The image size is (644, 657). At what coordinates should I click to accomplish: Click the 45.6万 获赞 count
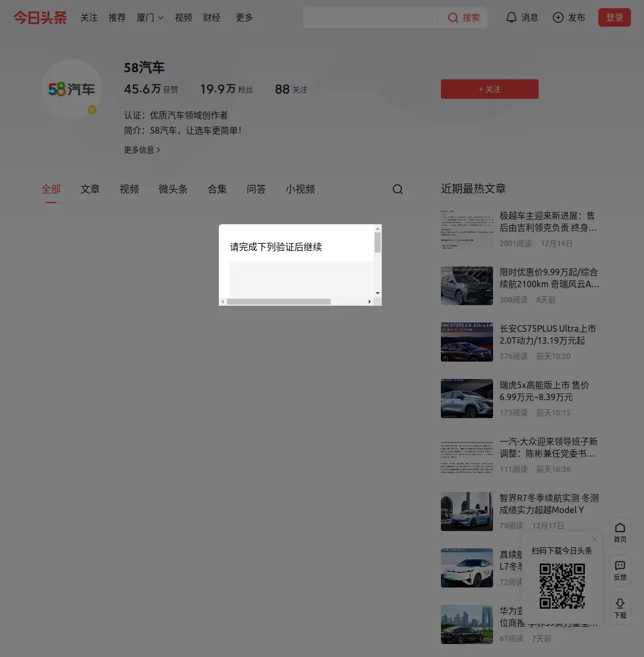coord(151,89)
